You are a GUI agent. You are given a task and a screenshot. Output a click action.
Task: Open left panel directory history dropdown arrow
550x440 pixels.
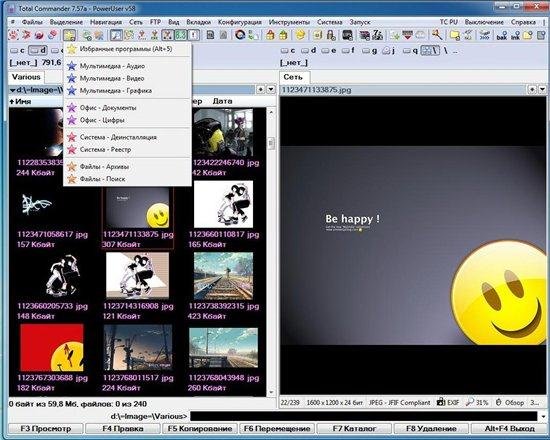(271, 90)
